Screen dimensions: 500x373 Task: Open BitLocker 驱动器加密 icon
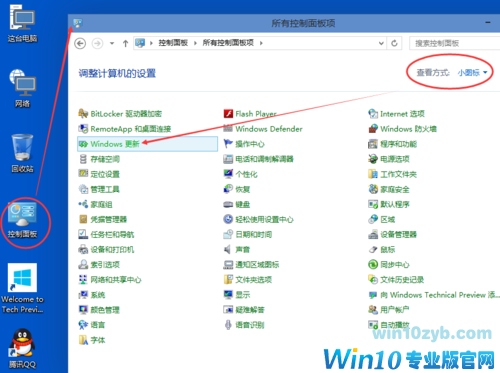(83, 114)
